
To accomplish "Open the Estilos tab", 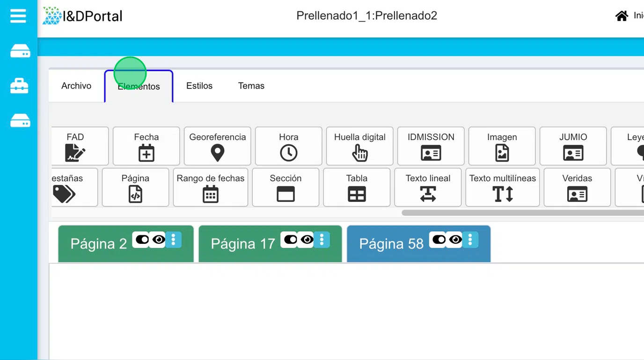I will click(x=199, y=86).
